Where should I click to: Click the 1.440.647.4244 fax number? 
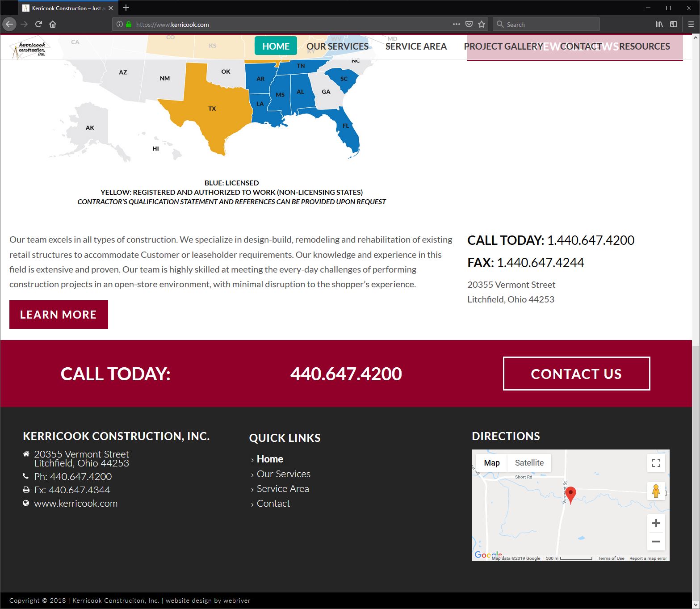(540, 262)
